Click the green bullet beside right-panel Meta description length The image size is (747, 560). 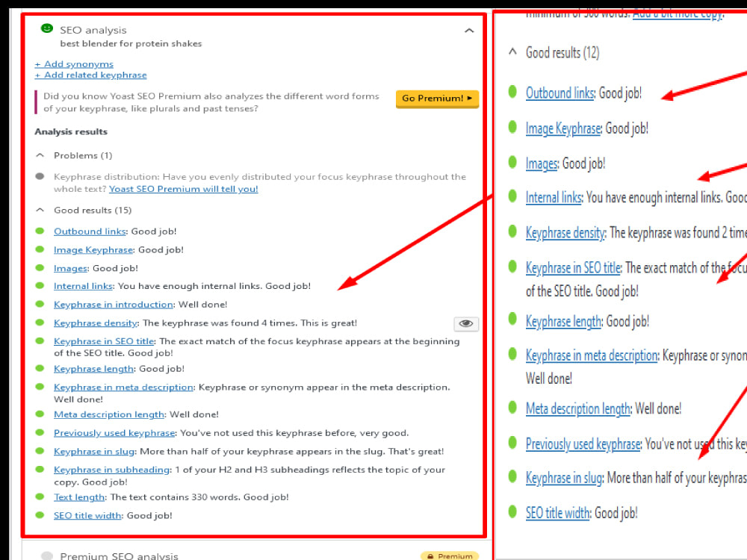coord(512,407)
